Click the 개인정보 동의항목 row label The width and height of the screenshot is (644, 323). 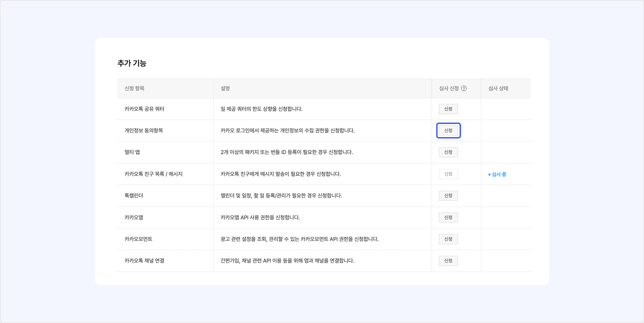tap(144, 131)
